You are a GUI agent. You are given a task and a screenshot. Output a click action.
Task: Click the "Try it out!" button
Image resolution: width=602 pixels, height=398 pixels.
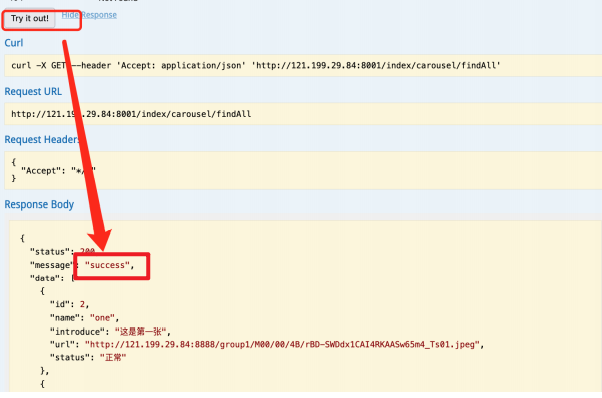[x=30, y=18]
